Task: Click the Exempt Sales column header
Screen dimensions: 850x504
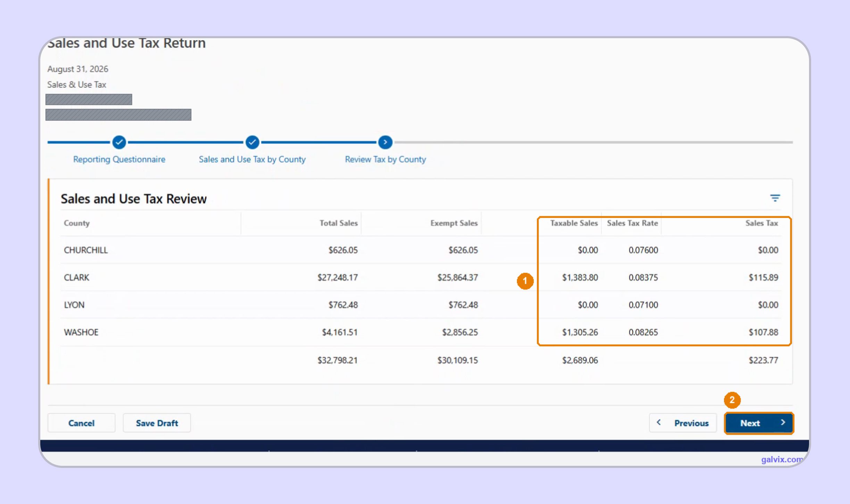Action: point(454,223)
